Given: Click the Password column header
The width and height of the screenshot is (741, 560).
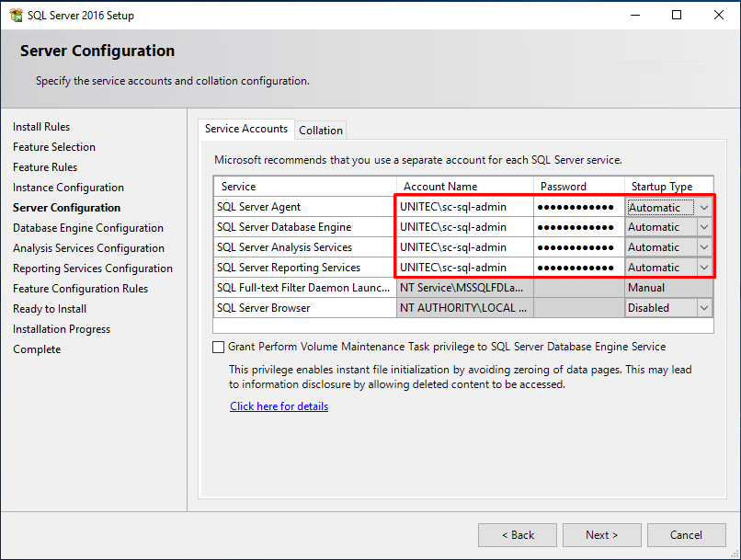Looking at the screenshot, I should (579, 187).
